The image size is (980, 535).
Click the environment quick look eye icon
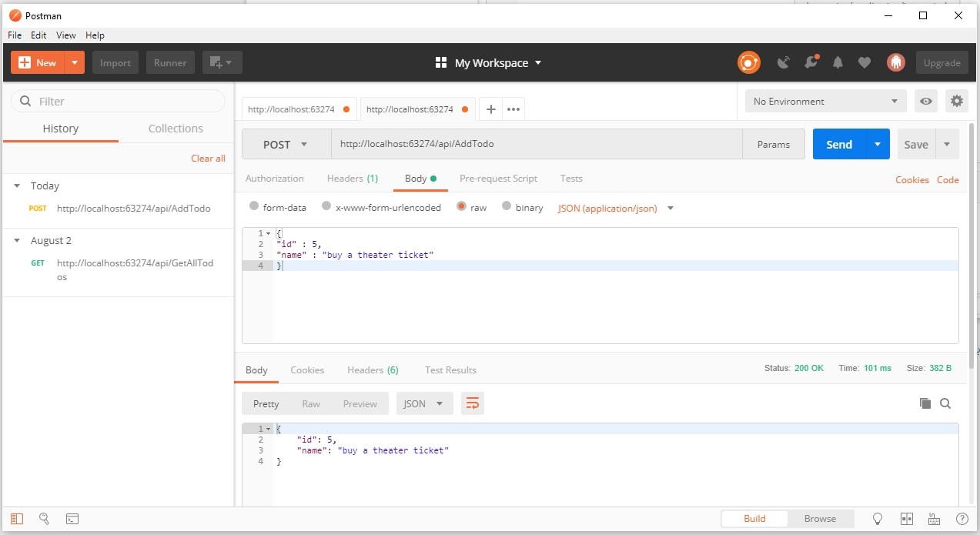926,101
